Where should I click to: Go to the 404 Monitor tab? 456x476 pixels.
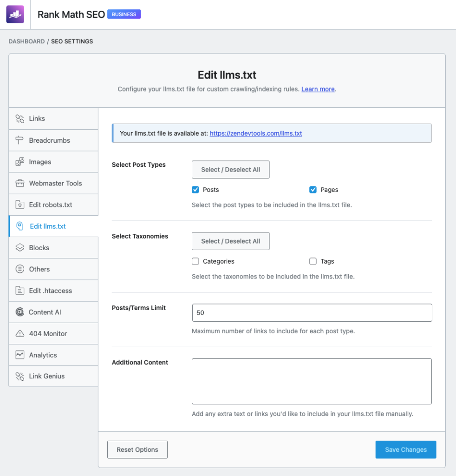pyautogui.click(x=53, y=334)
